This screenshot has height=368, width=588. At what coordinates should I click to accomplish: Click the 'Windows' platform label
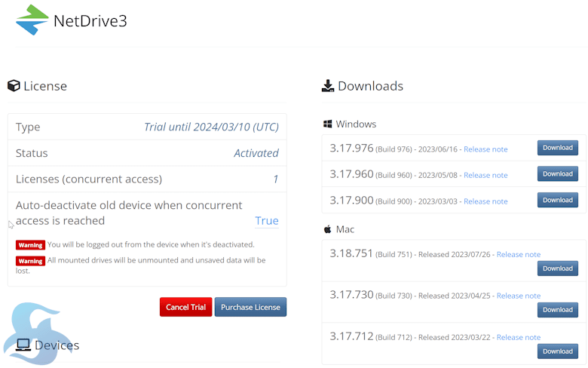coord(356,124)
